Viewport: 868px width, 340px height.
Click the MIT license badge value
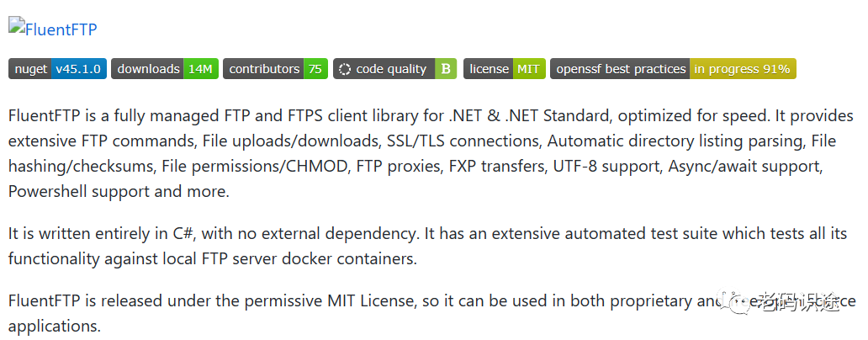(x=529, y=69)
